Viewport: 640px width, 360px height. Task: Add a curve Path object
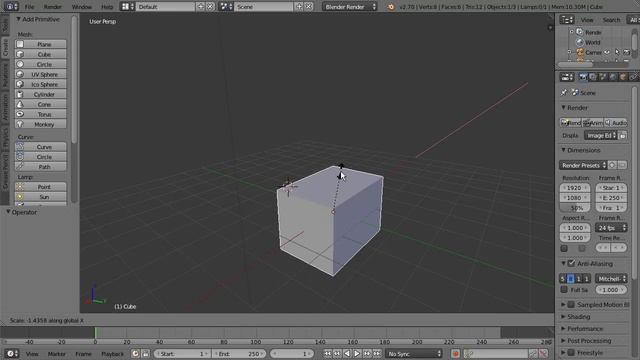[40, 167]
